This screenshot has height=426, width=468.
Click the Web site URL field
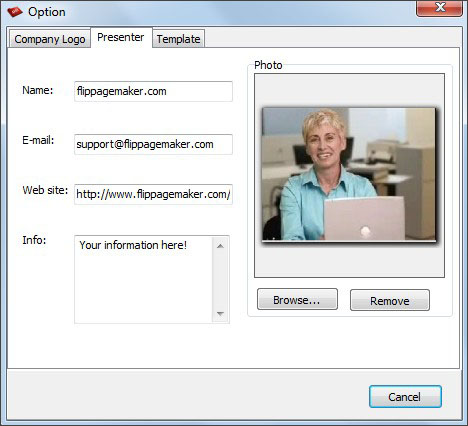(x=153, y=194)
